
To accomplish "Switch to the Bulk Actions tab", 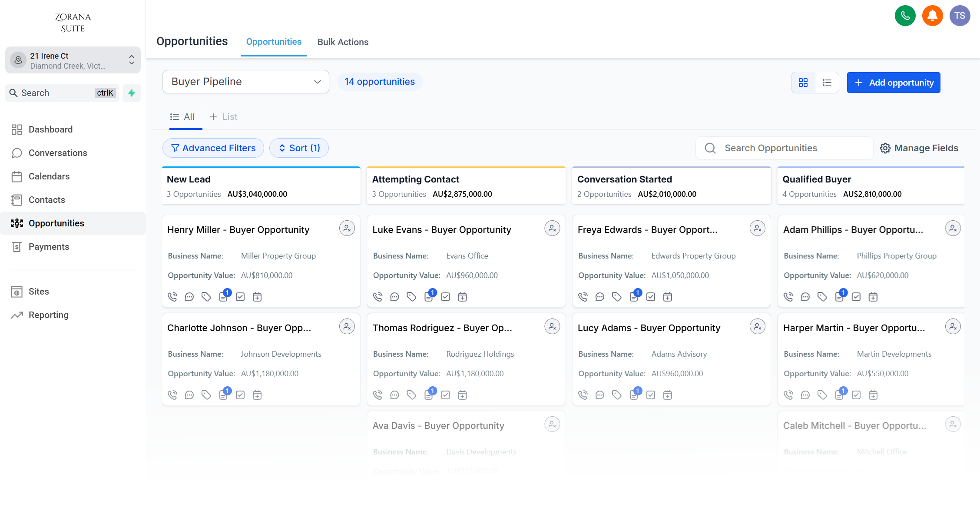I will click(x=343, y=42).
